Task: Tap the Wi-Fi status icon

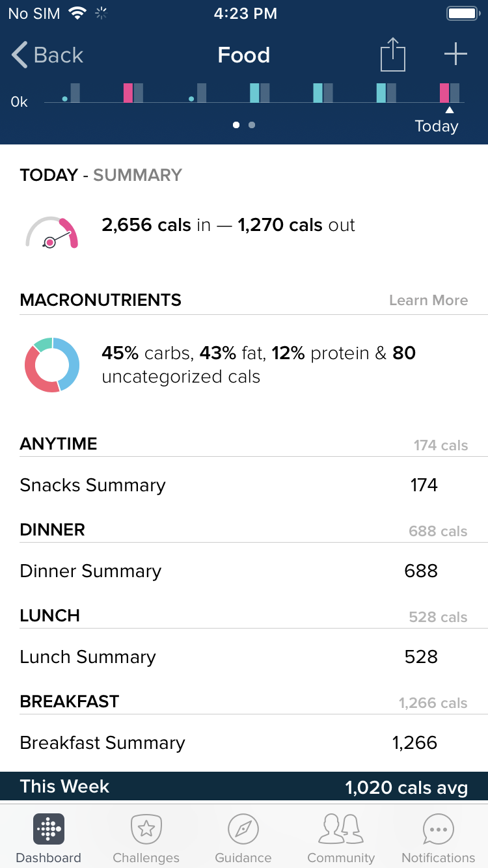Action: pyautogui.click(x=78, y=13)
